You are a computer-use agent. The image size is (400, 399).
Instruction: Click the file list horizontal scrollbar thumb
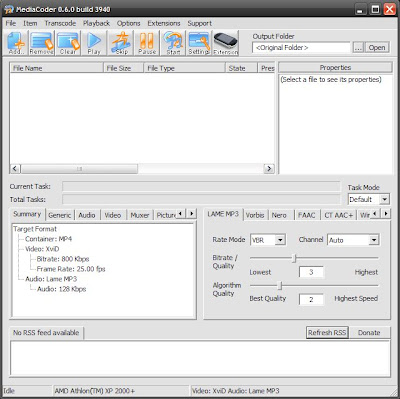pos(79,169)
